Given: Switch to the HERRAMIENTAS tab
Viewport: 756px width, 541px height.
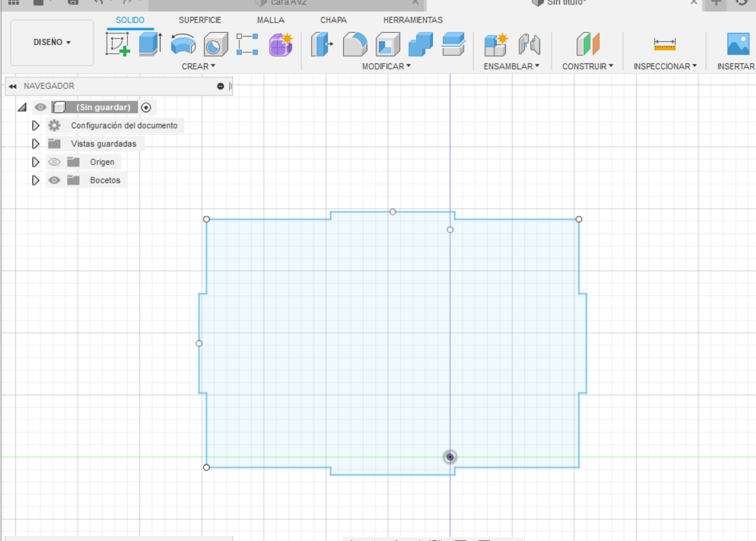Looking at the screenshot, I should pos(413,20).
